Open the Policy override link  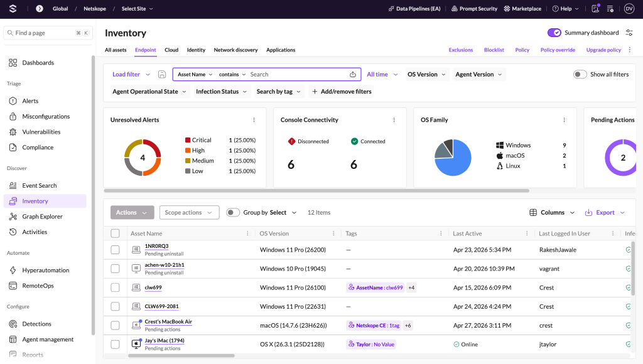pyautogui.click(x=558, y=50)
